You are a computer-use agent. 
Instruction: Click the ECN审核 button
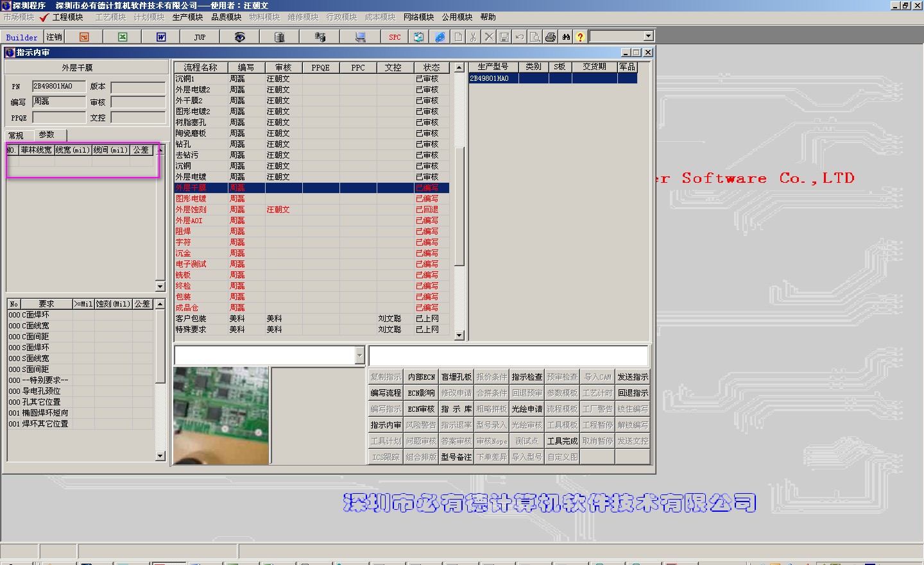click(x=421, y=409)
